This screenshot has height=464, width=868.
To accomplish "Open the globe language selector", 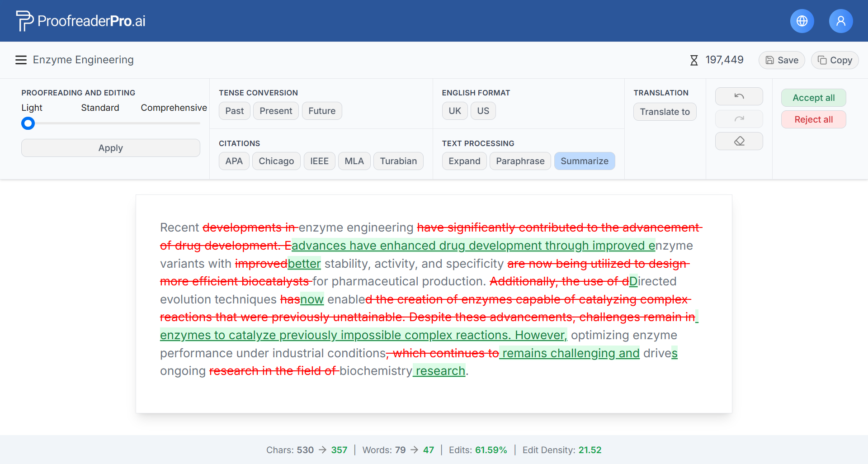I will pyautogui.click(x=802, y=21).
